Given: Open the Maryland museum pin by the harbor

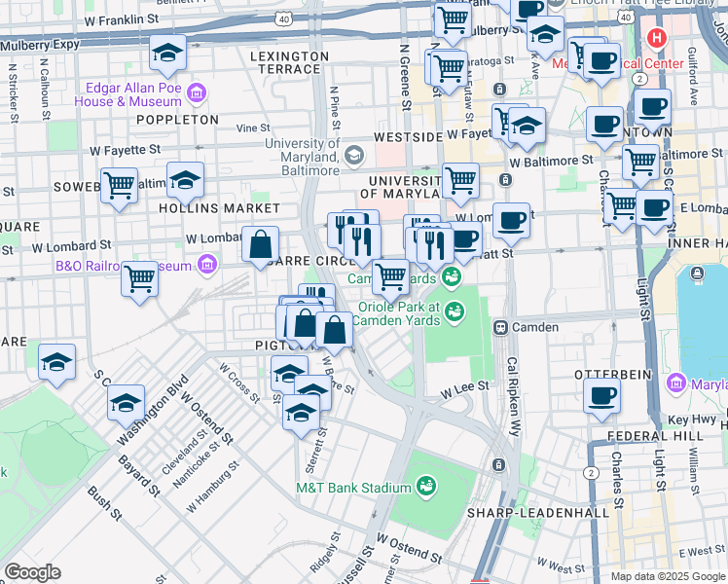Looking at the screenshot, I should [676, 383].
